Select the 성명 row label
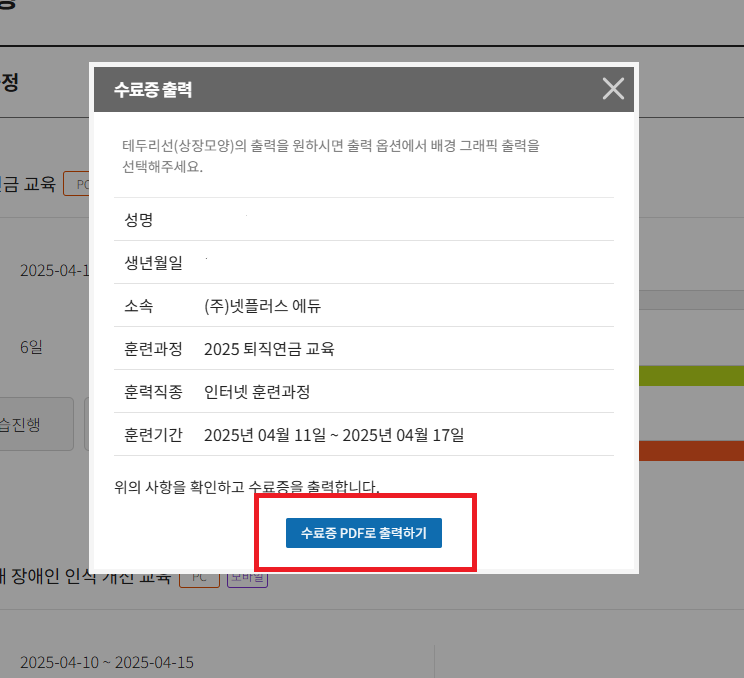Viewport: 744px width, 678px height. [138, 220]
